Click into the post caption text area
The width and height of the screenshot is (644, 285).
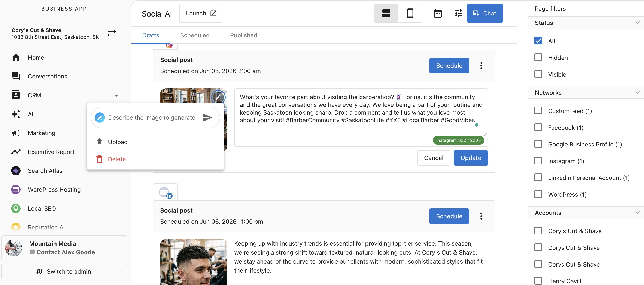tap(361, 117)
